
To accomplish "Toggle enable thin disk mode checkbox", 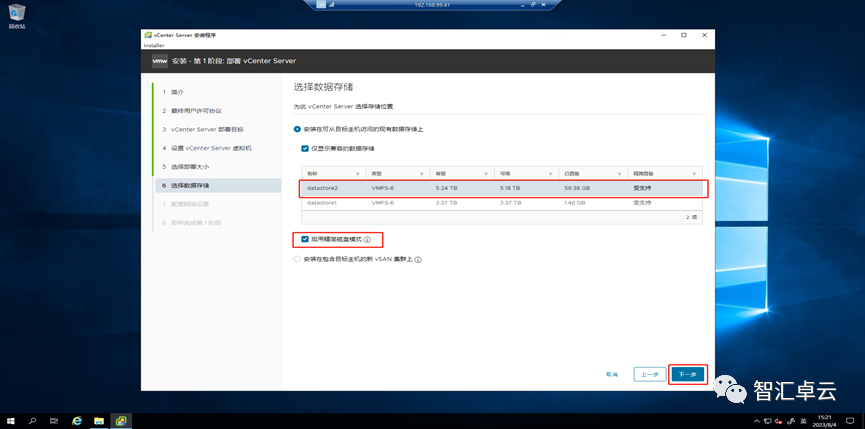I will coord(305,240).
